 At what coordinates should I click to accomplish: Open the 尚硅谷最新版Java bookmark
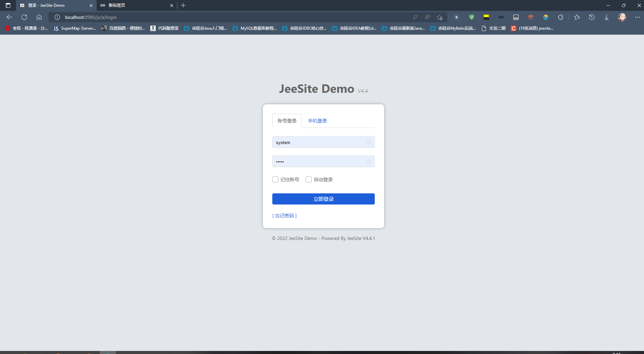[403, 28]
